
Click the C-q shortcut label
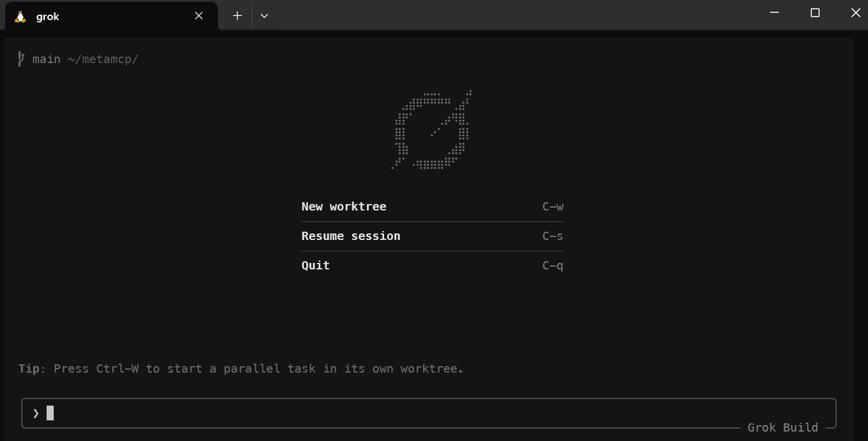coord(553,266)
